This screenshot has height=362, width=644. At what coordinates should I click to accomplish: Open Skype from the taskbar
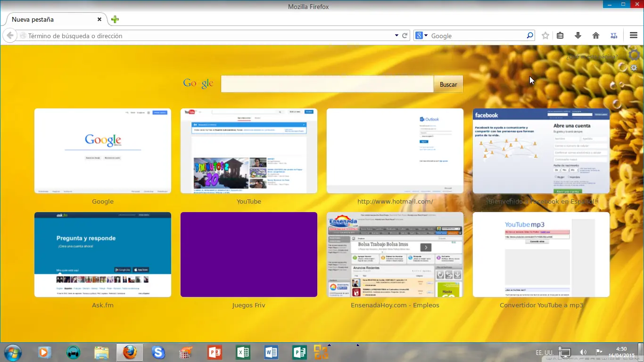[x=158, y=352]
